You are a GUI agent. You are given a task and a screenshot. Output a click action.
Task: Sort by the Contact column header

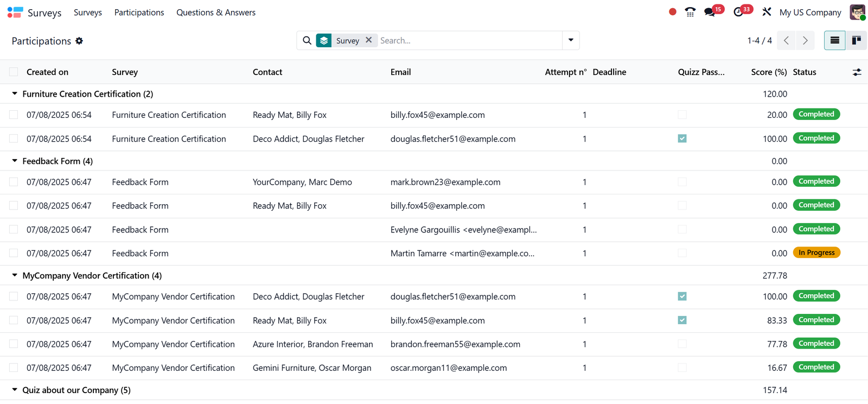pos(267,72)
